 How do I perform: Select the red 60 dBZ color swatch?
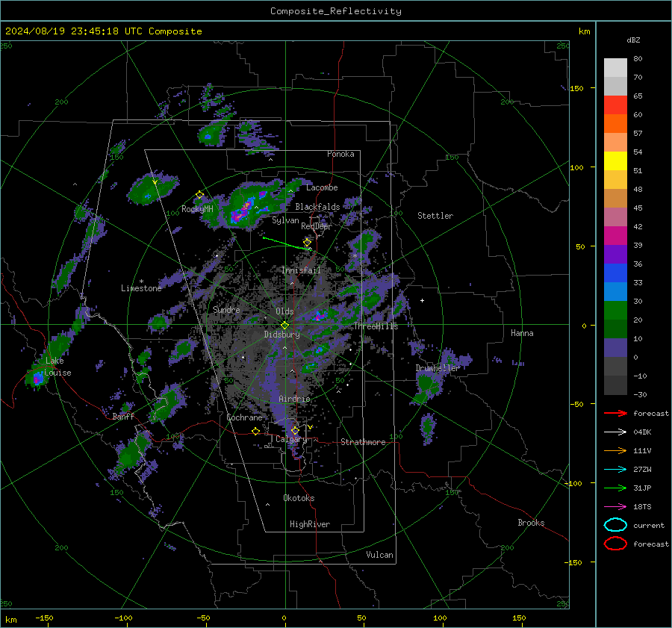point(615,105)
